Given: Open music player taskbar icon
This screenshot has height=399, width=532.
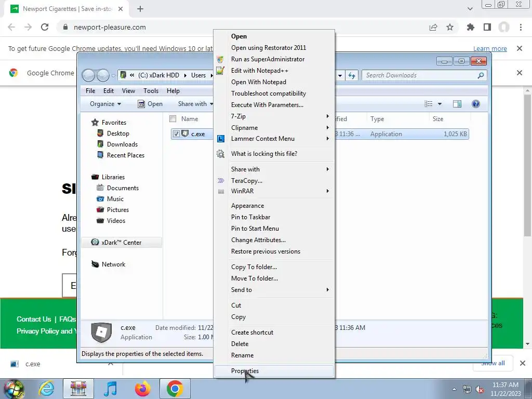Looking at the screenshot, I should click(x=110, y=389).
